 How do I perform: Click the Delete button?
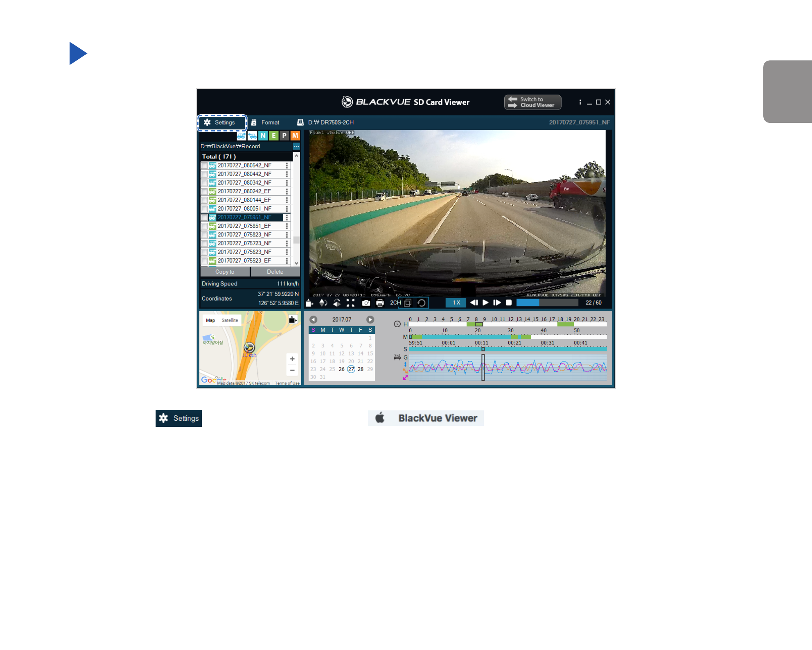coord(275,272)
